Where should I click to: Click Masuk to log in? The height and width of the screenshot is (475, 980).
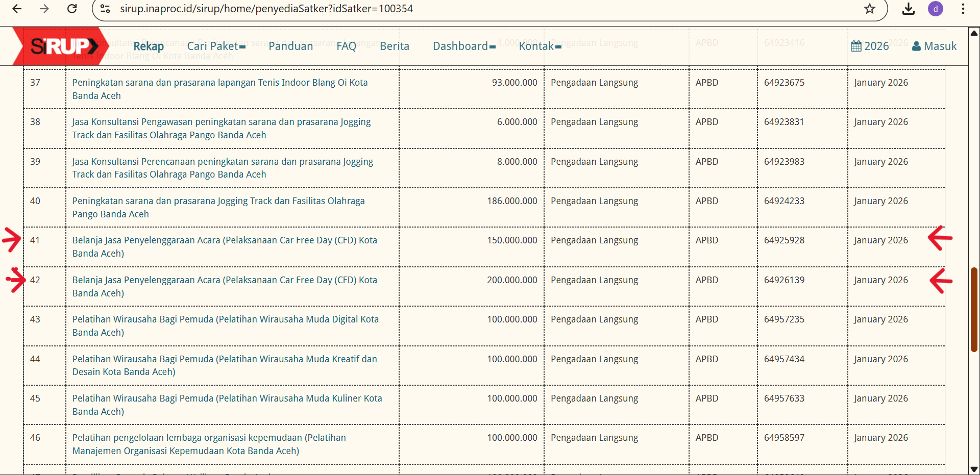pos(934,46)
